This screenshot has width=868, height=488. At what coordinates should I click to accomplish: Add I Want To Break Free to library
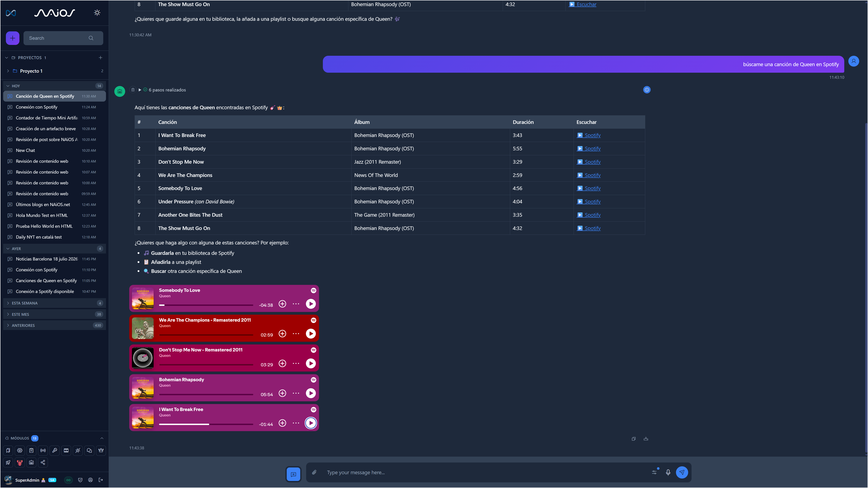click(x=282, y=423)
